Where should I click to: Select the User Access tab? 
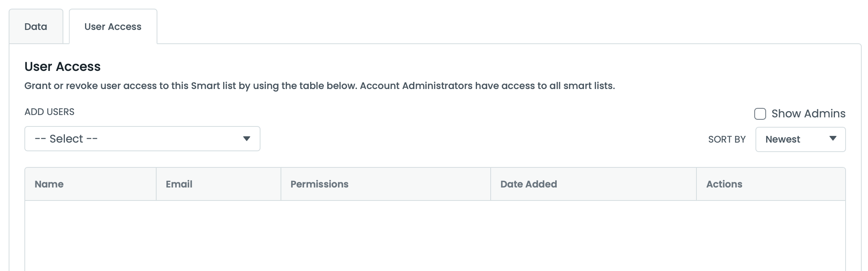tap(113, 27)
